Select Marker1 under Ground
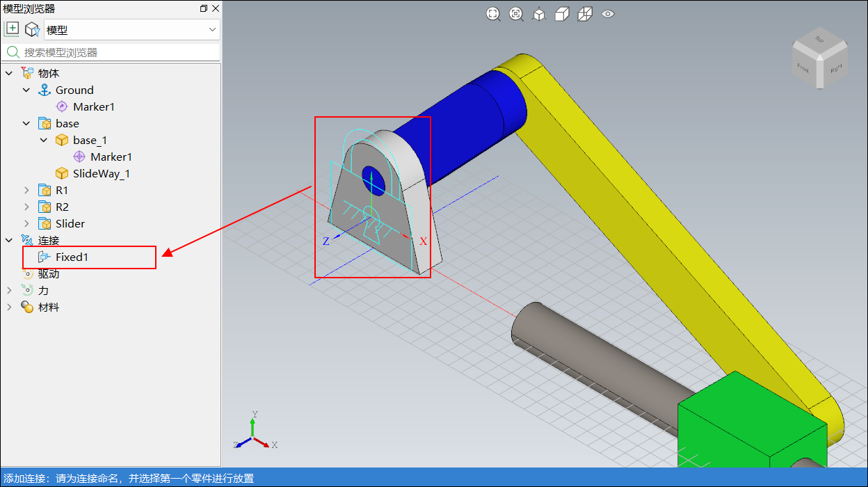Screen dimensions: 868x487 [93, 106]
